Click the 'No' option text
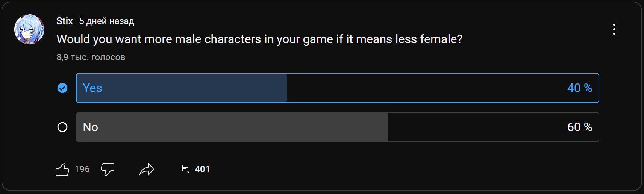Viewport: 644px width, 194px height. 91,127
